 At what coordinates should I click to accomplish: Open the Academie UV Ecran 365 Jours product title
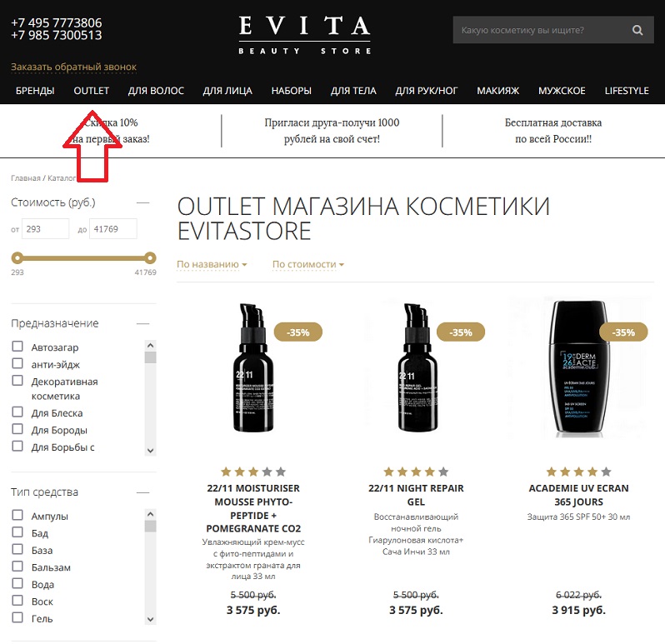click(578, 495)
